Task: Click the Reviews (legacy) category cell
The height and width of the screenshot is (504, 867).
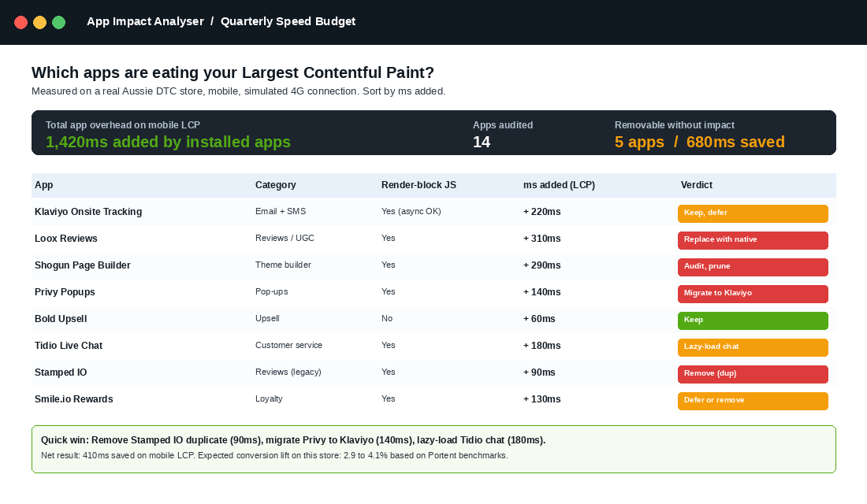Action: [x=288, y=372]
